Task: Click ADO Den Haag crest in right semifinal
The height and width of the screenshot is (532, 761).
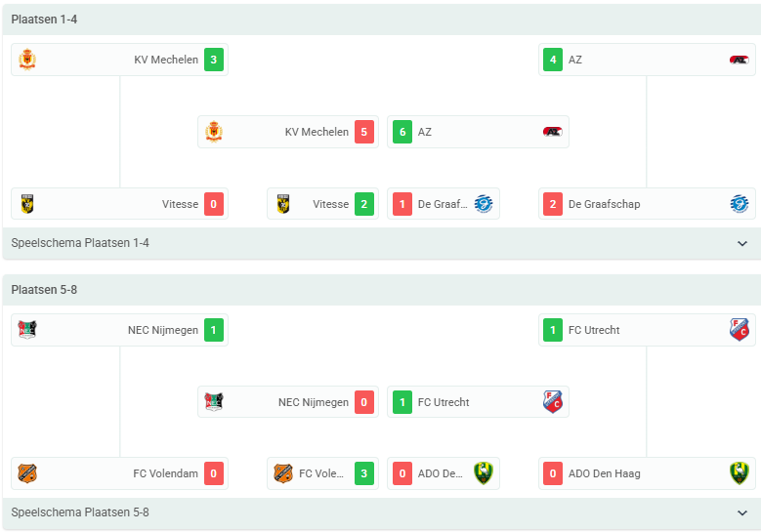Action: tap(740, 473)
